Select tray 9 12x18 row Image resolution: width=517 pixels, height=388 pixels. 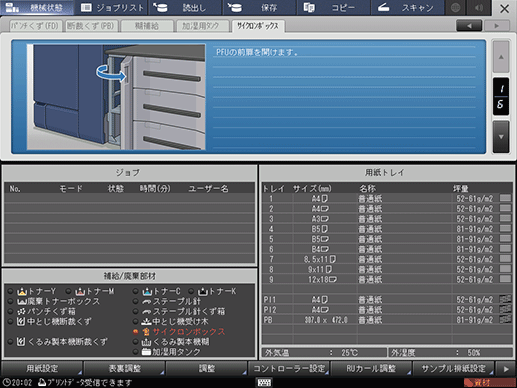click(387, 279)
